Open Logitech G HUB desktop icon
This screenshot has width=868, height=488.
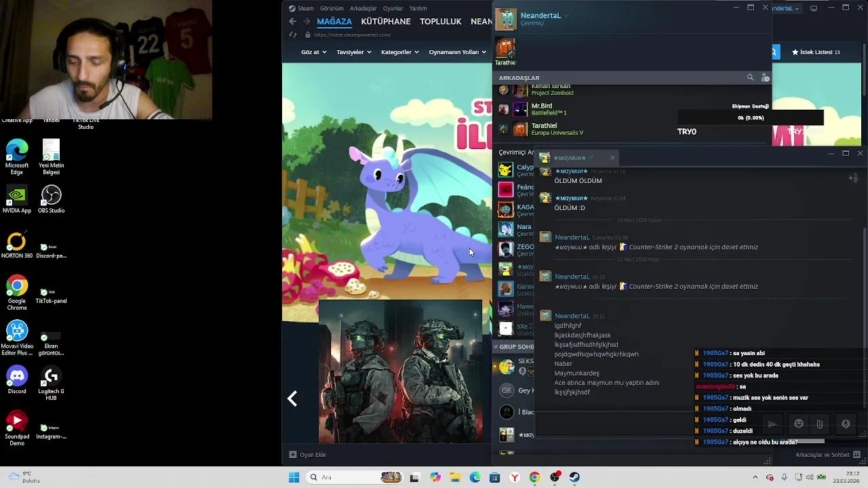[x=51, y=384]
